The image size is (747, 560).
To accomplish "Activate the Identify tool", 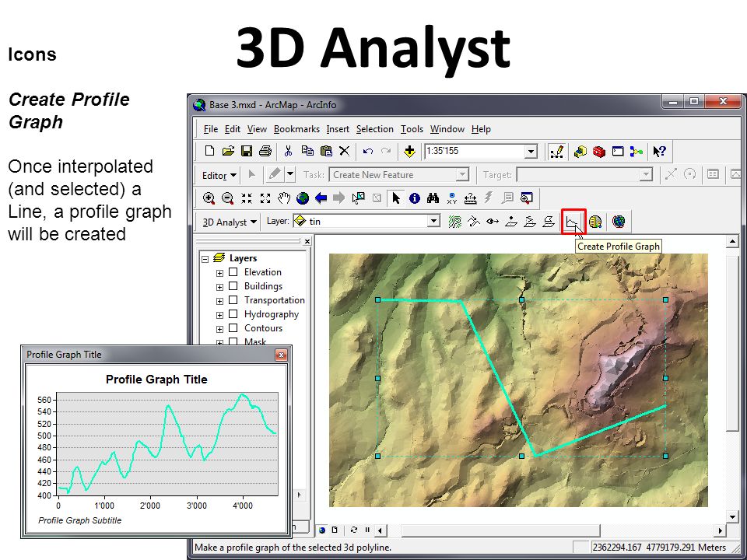I will point(415,198).
